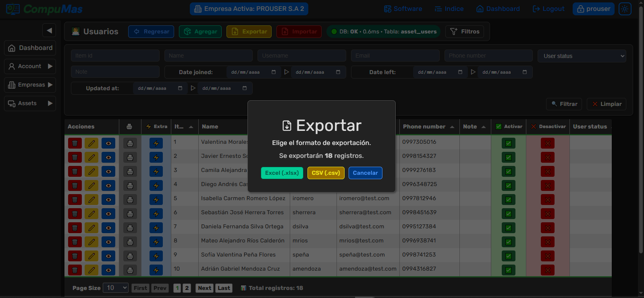Open Extra lightning action for row 7

click(x=156, y=228)
